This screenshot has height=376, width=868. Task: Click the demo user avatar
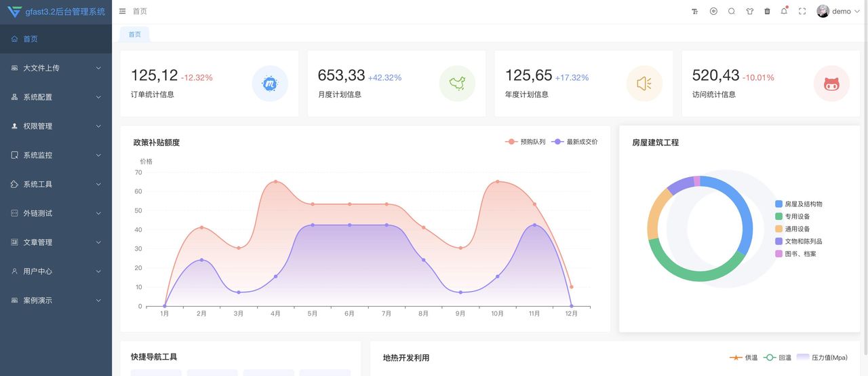point(823,12)
